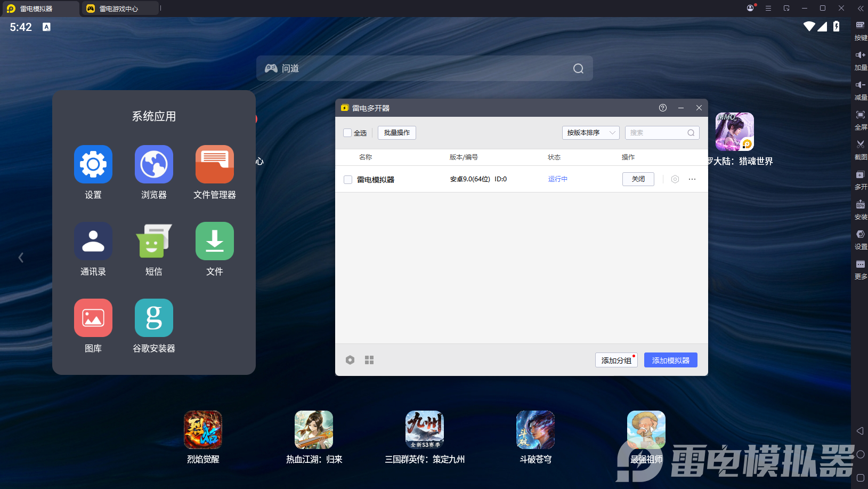This screenshot has height=489, width=868.
Task: Take a screenshot with the 截图 tool
Action: 861,150
